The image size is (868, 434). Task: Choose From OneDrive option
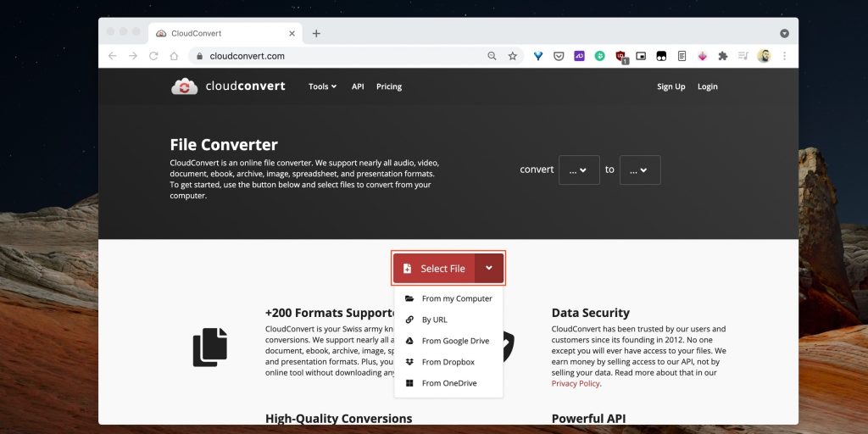point(448,383)
